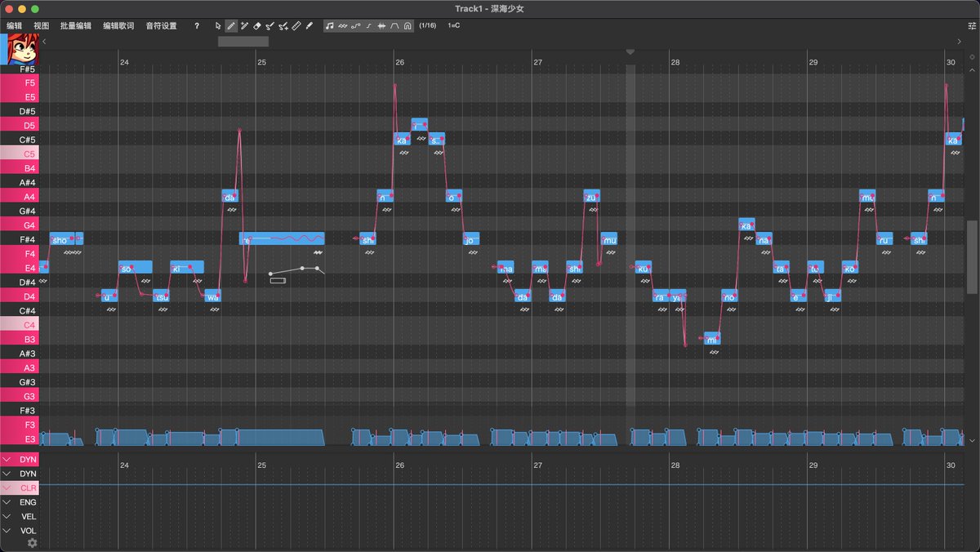Screen dimensions: 980x552
Task: Click the C4 piano key
Action: coord(20,324)
